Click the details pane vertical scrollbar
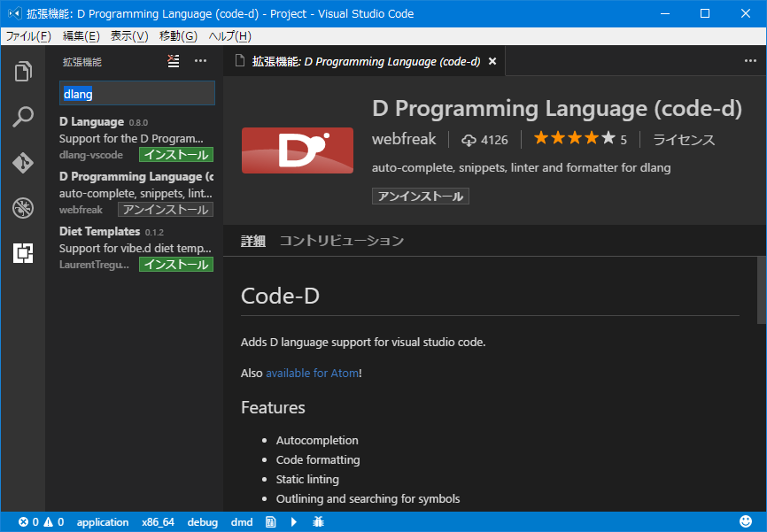 point(762,289)
